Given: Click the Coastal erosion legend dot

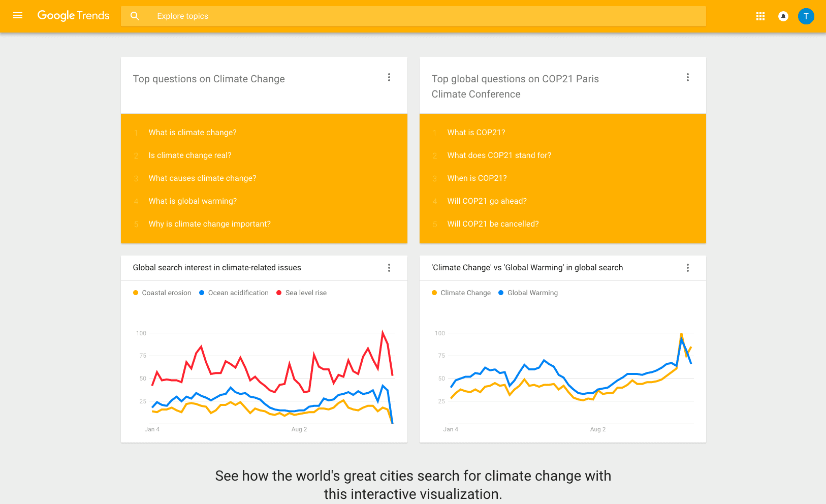Looking at the screenshot, I should click(x=136, y=293).
